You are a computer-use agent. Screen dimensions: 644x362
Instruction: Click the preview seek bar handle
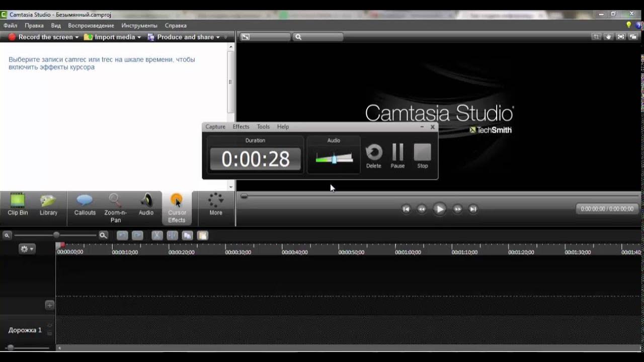coord(244,196)
